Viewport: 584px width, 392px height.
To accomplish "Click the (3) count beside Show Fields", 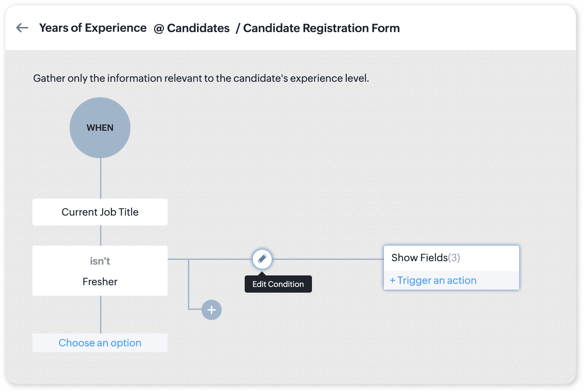I will 454,258.
